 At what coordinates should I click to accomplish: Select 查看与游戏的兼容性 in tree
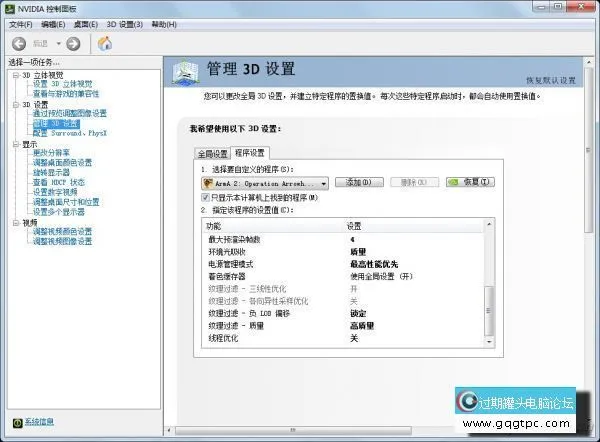[x=66, y=93]
